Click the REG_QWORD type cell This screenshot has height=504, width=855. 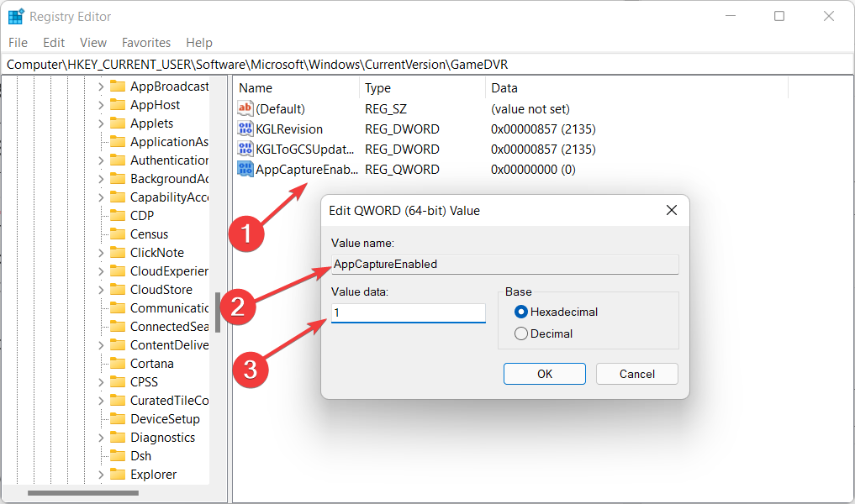tap(402, 170)
